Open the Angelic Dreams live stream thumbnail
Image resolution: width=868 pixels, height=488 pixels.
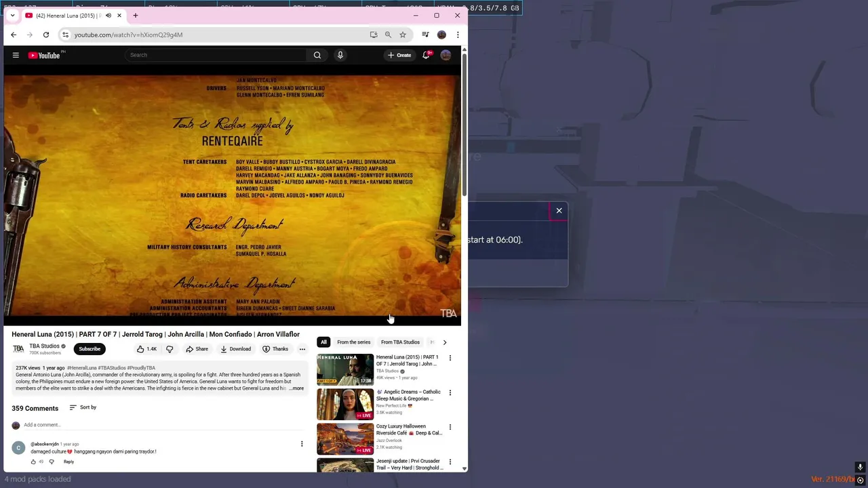(345, 404)
